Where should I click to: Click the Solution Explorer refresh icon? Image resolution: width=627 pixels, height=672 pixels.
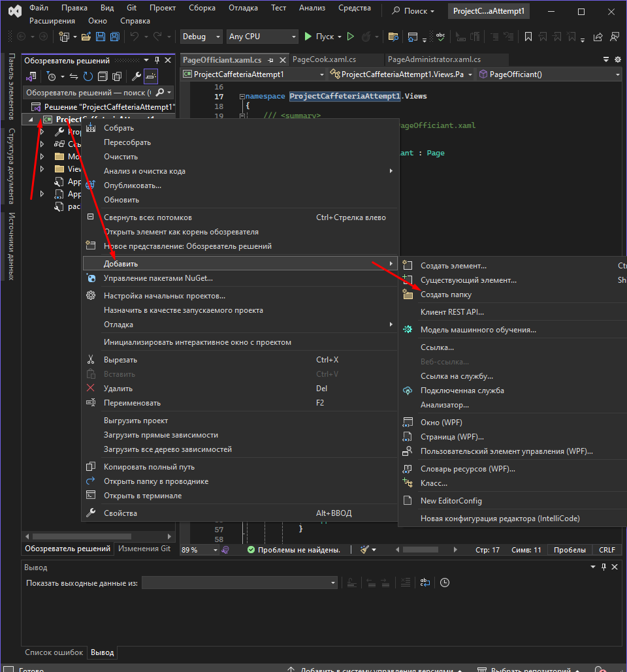(88, 76)
